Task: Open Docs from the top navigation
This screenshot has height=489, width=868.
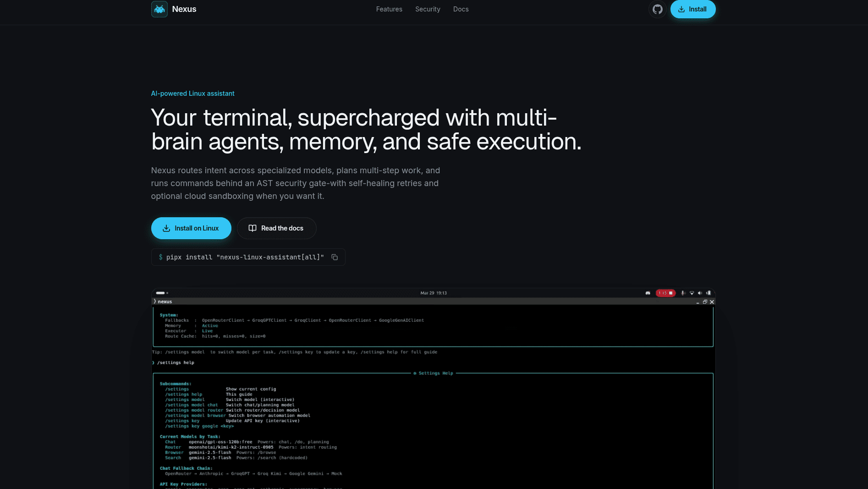Action: point(461,9)
